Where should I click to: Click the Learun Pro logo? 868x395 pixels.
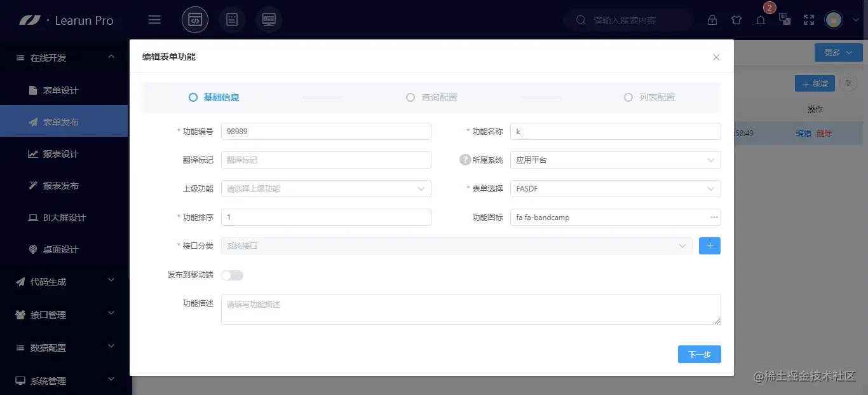(x=66, y=20)
